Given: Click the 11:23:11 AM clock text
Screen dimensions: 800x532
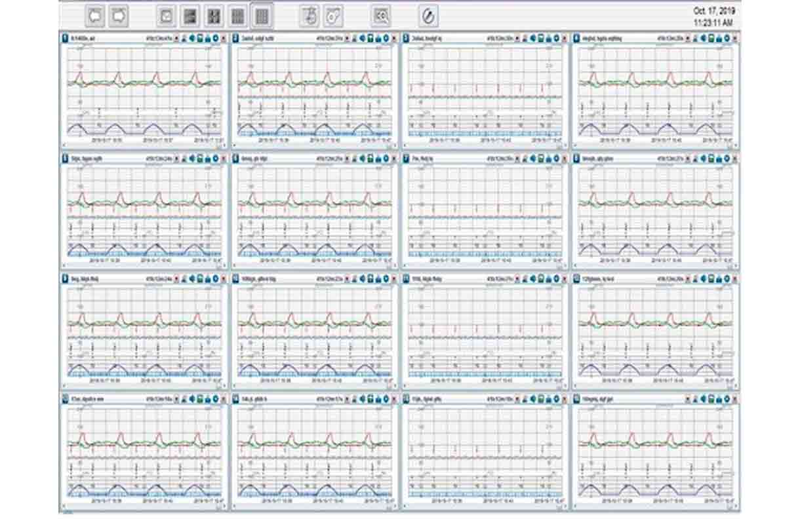Looking at the screenshot, I should tap(714, 23).
